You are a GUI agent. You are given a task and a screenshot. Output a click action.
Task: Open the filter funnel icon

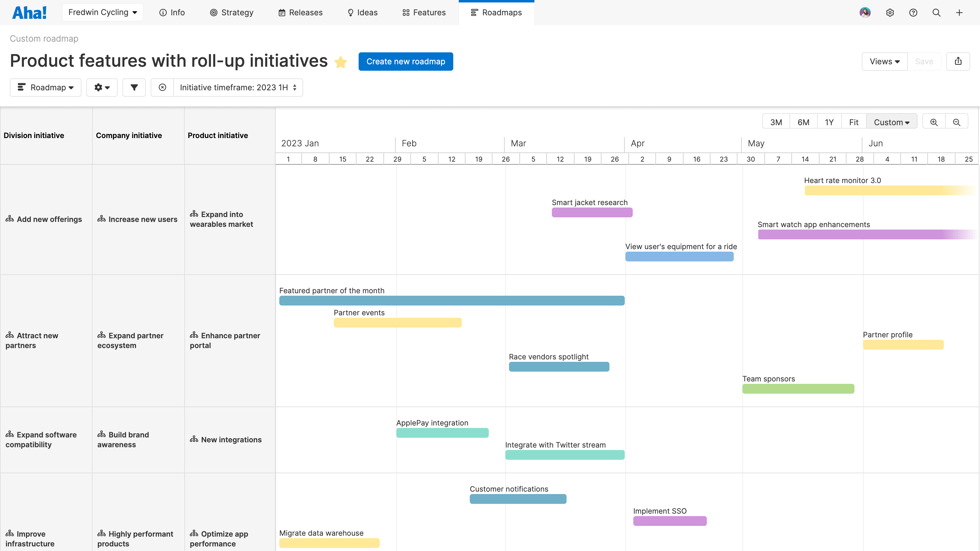134,87
